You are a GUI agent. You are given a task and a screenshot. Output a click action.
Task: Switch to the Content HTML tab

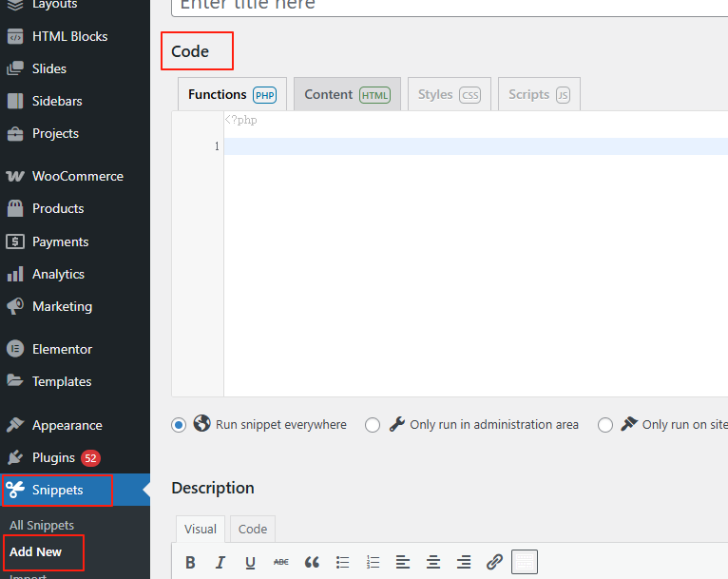tap(347, 94)
